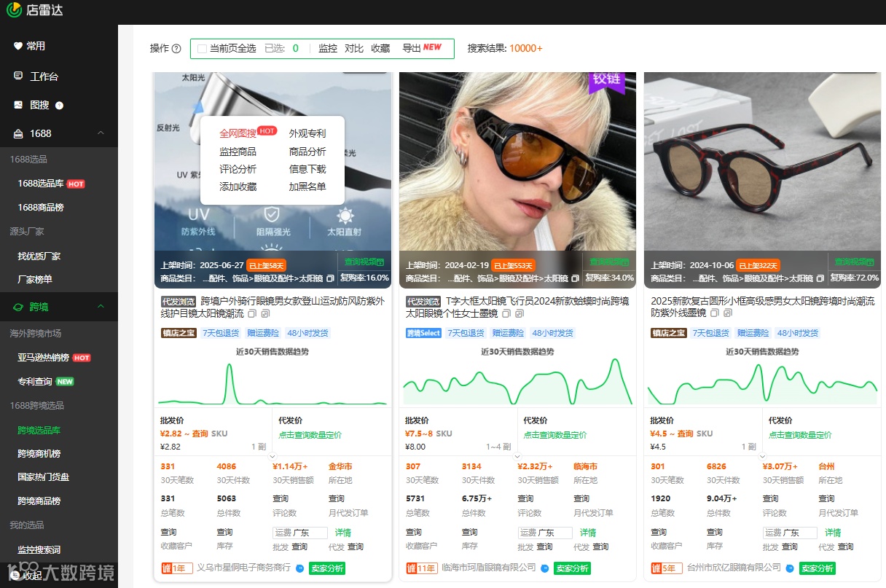Select 评论分析 in the popup menu

click(x=238, y=169)
